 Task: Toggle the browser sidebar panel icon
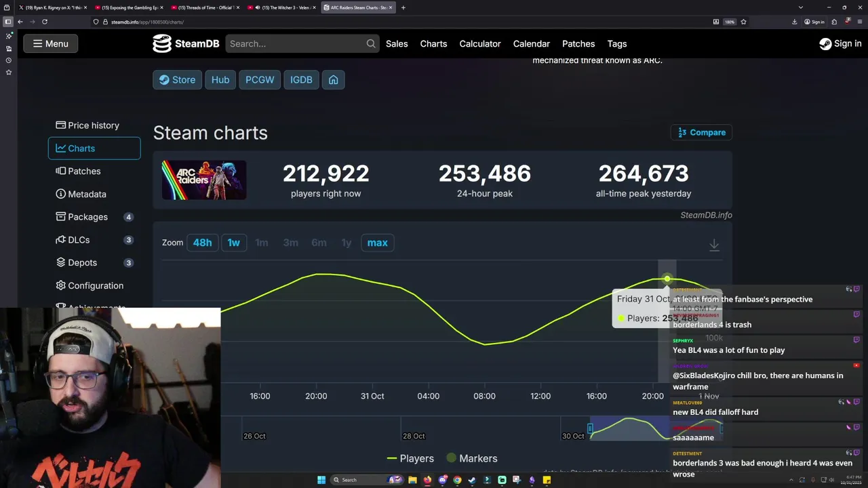[8, 22]
